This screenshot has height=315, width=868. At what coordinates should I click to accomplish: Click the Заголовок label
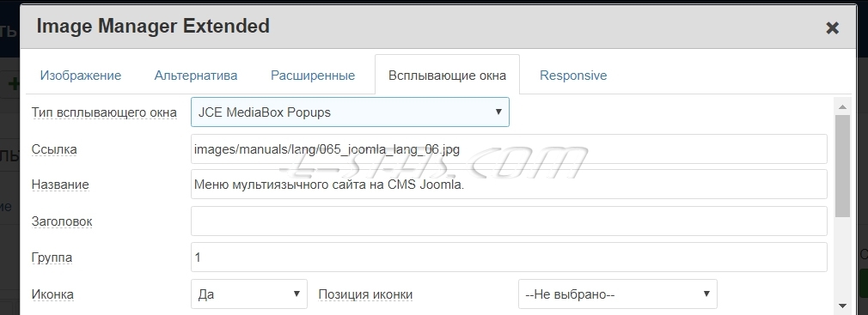tap(62, 221)
